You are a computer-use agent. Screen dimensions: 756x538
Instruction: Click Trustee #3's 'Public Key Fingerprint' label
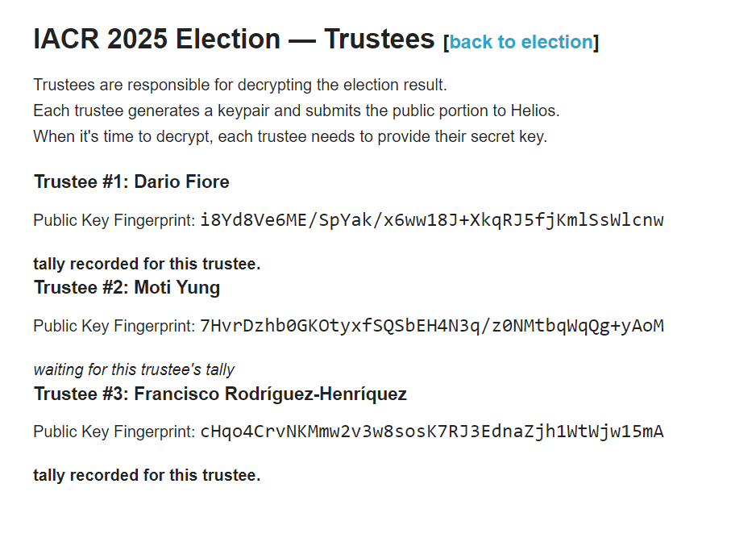[114, 432]
